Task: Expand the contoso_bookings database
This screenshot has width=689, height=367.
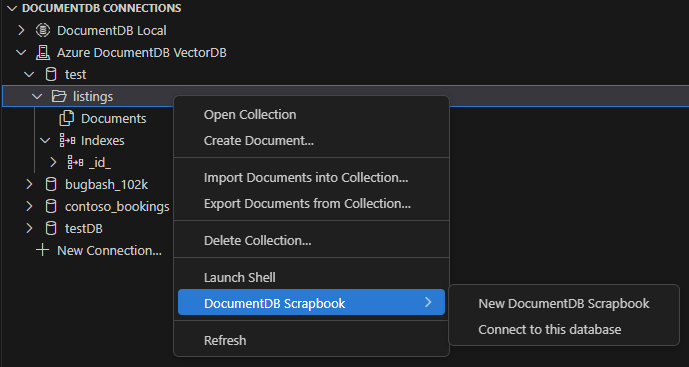Action: click(29, 206)
